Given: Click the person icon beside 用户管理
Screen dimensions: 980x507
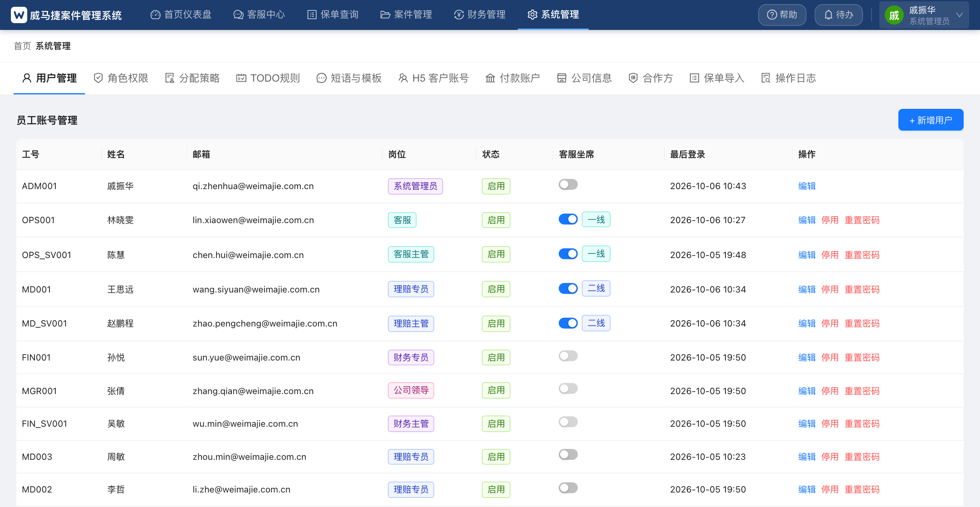Looking at the screenshot, I should pyautogui.click(x=27, y=78).
